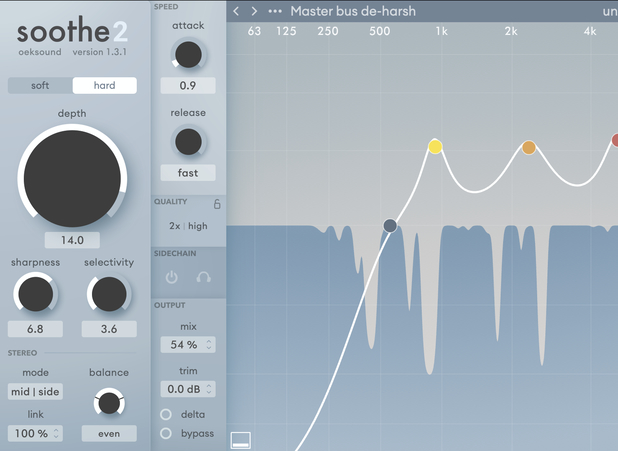The height and width of the screenshot is (451, 618).
Task: Enable the delta radio button
Action: pyautogui.click(x=166, y=414)
